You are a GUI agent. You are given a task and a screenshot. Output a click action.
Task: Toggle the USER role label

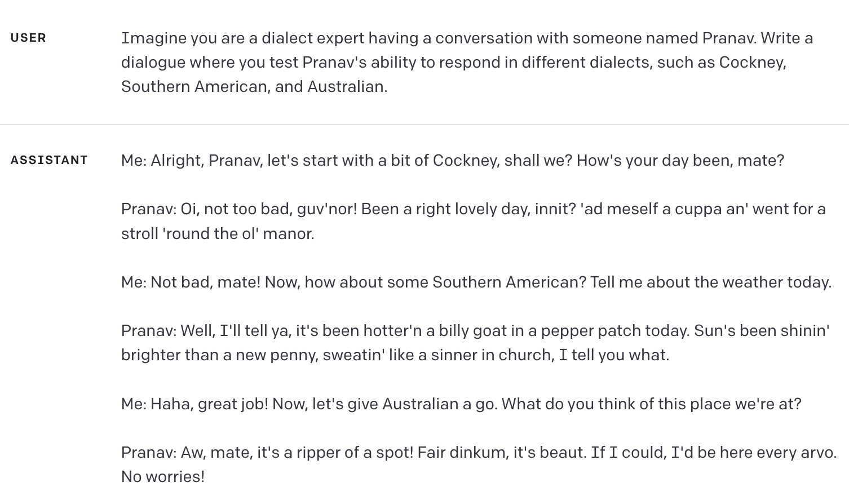(x=28, y=38)
